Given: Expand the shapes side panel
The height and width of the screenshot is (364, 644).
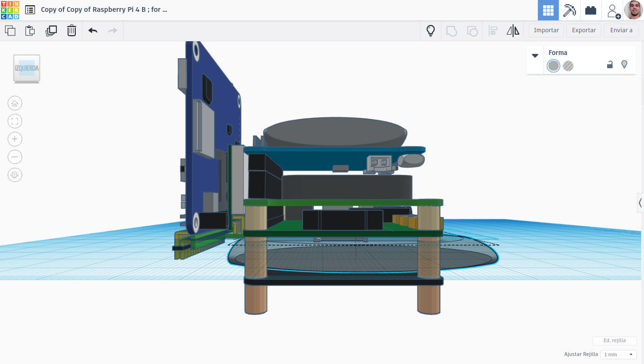Looking at the screenshot, I should [640, 203].
